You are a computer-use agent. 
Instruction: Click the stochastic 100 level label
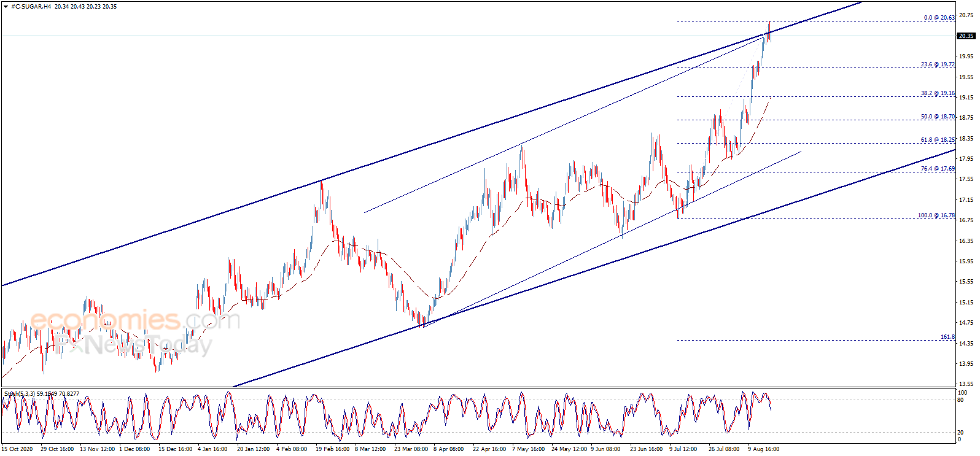click(962, 393)
